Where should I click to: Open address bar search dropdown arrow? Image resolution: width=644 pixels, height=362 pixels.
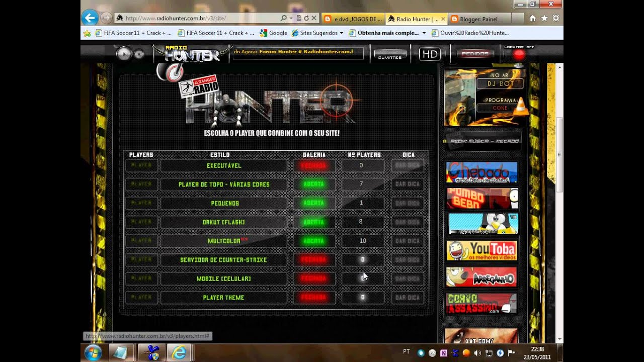pyautogui.click(x=291, y=18)
